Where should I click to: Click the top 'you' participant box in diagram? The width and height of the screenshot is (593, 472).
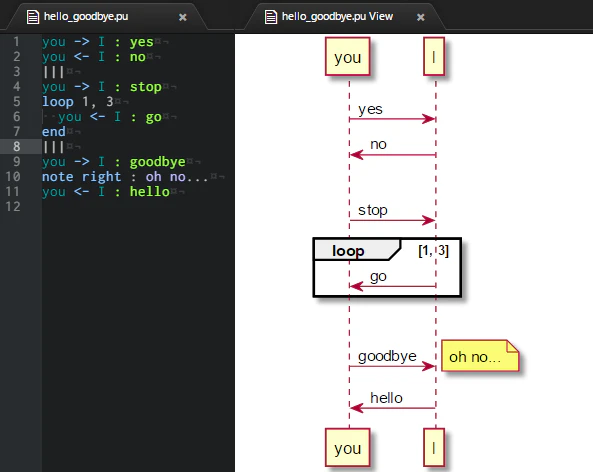(348, 57)
